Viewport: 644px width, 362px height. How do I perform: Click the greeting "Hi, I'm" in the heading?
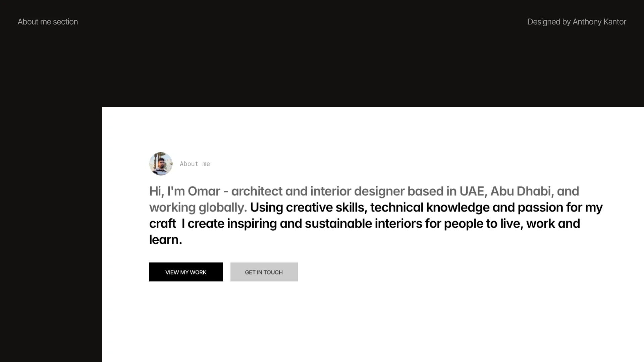pos(167,191)
